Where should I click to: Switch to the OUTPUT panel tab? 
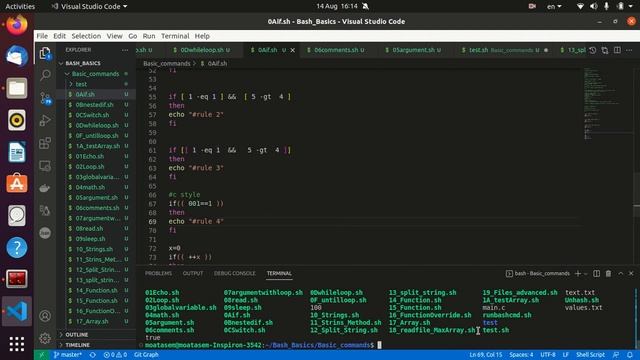tap(193, 273)
